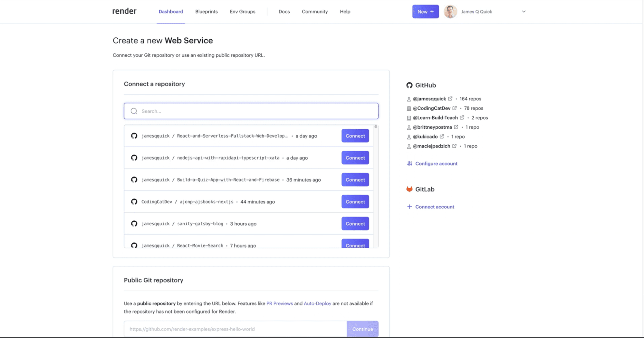The height and width of the screenshot is (338, 644).
Task: Connect nodejs-api-with-rapidapi-typescript-xata repo
Action: (355, 158)
